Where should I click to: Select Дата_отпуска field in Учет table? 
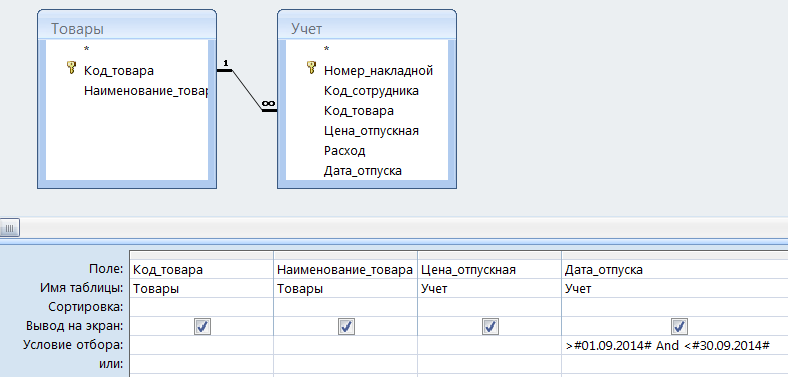[x=363, y=171]
